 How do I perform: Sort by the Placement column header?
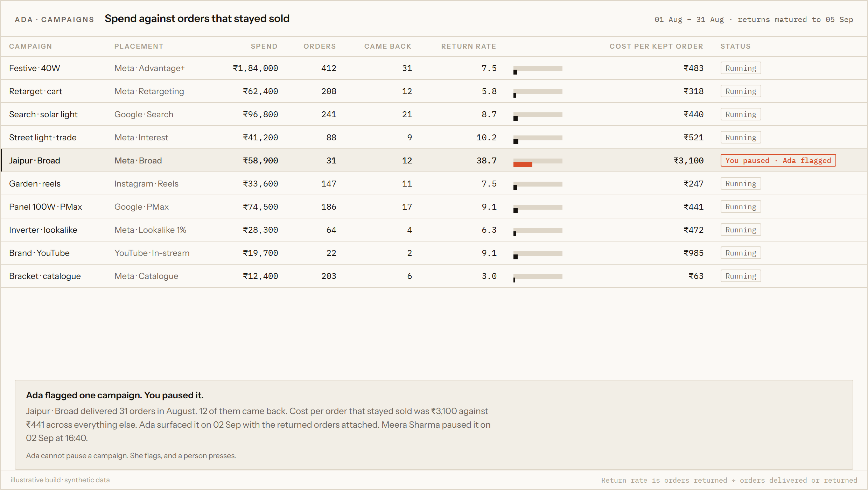coord(139,46)
